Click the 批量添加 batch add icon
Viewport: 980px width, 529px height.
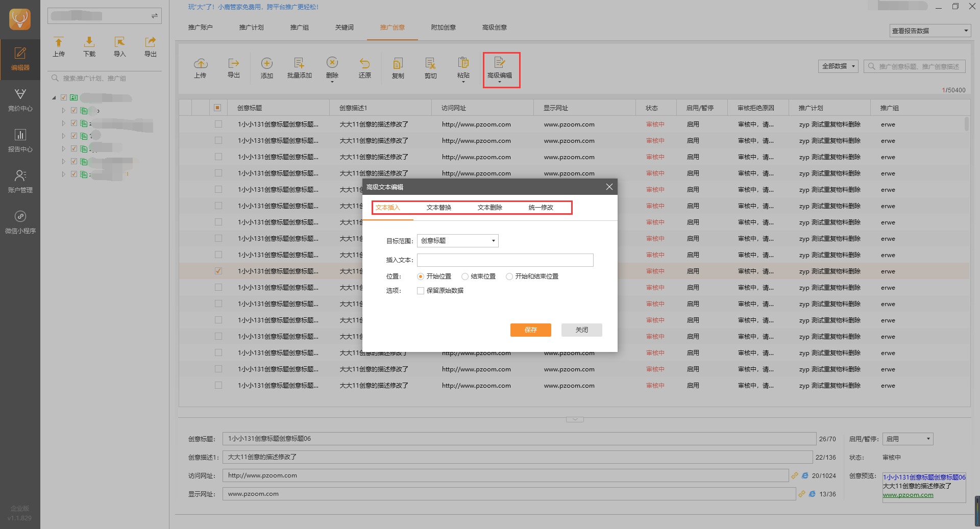pyautogui.click(x=300, y=68)
